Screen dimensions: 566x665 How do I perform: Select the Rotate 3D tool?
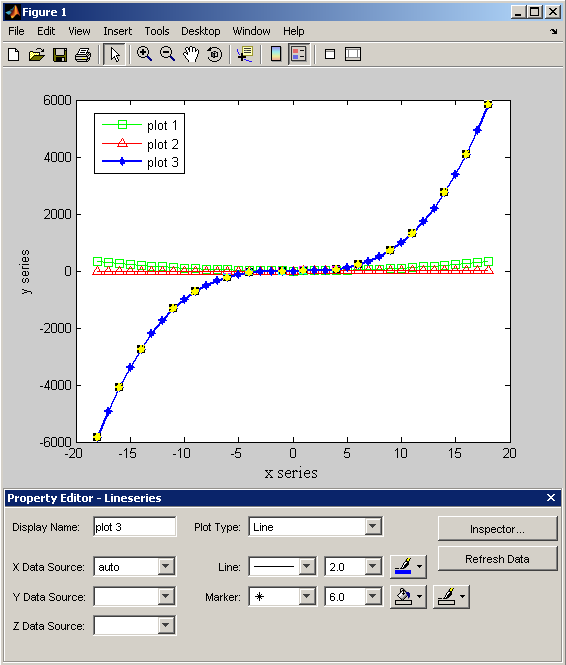coord(215,54)
